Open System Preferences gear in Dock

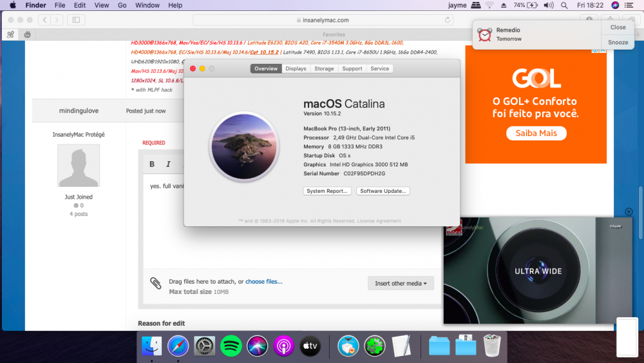(204, 346)
